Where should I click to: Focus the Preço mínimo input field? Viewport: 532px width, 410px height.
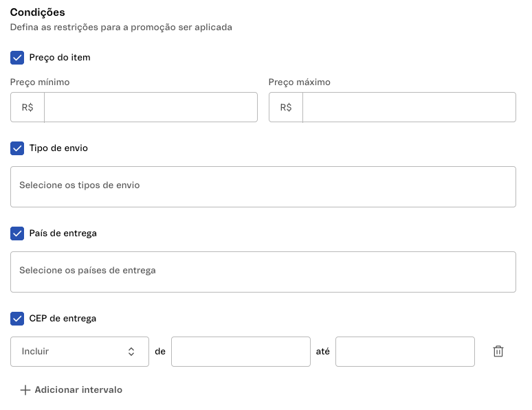[151, 108]
